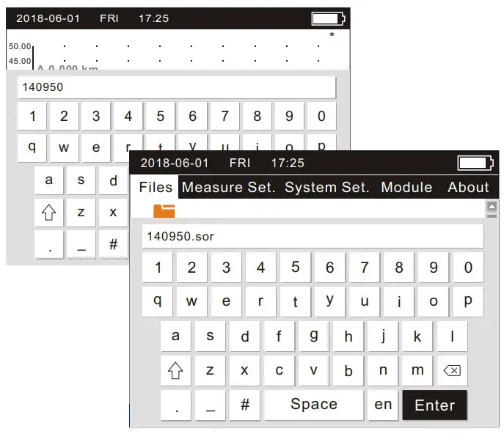Tap number 9 on front keyboard
Viewport: 504px width, 434px height.
pyautogui.click(x=434, y=268)
